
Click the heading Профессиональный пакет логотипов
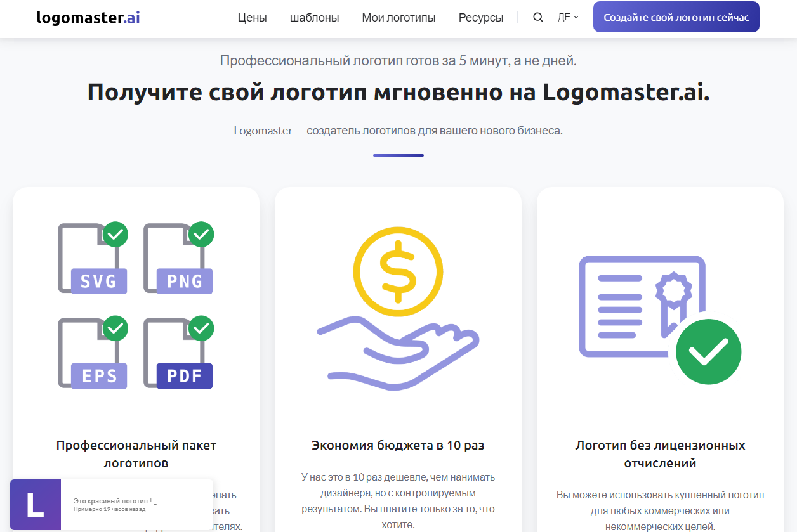point(136,454)
